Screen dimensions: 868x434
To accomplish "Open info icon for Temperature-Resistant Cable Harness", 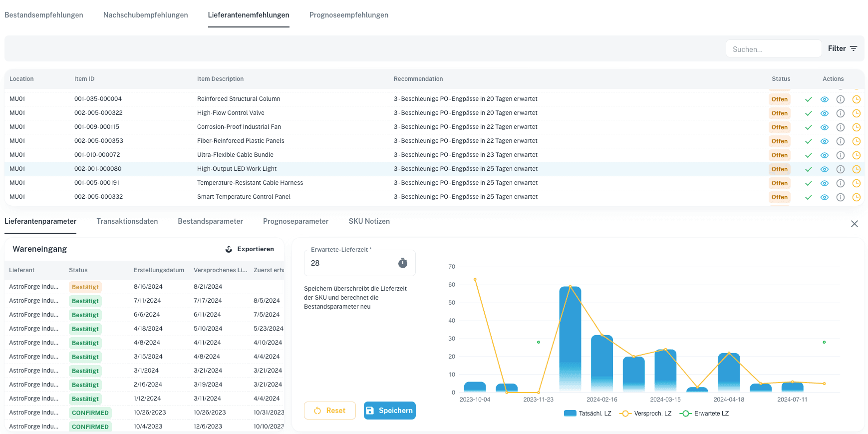I will [x=840, y=183].
